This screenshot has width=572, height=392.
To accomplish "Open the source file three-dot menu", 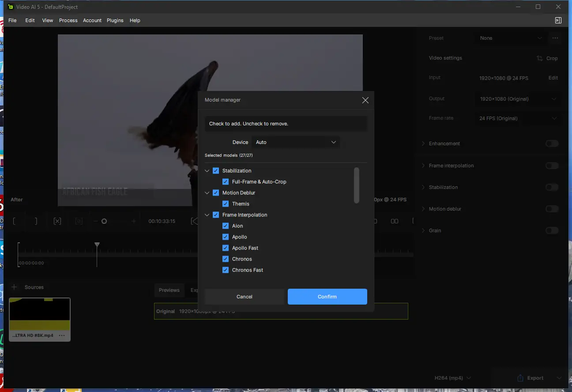I will coord(62,335).
